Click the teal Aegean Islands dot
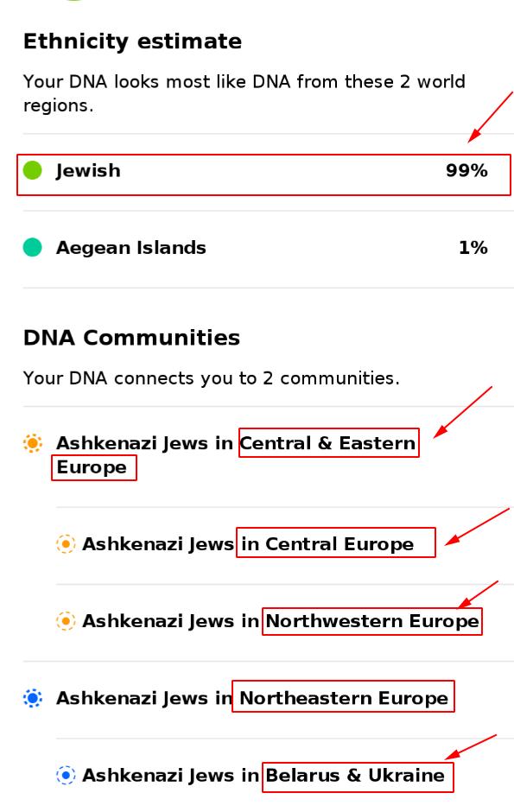Viewport: 514px width, 812px height. [x=32, y=248]
